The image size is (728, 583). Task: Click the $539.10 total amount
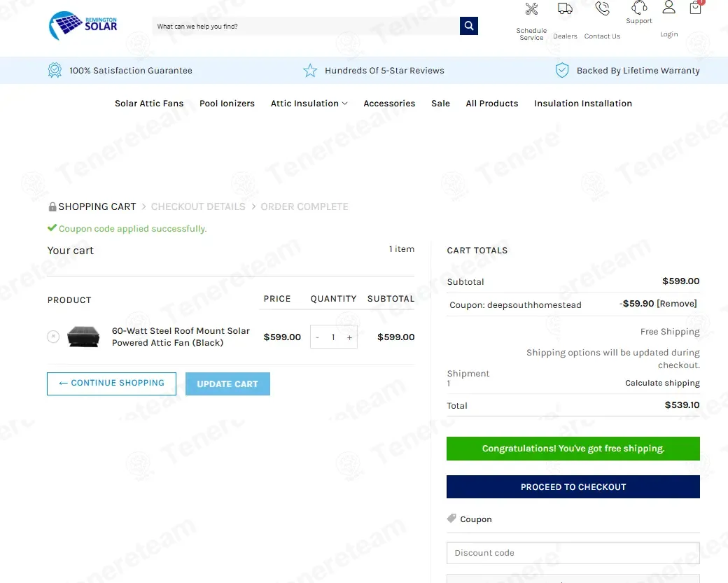(682, 405)
